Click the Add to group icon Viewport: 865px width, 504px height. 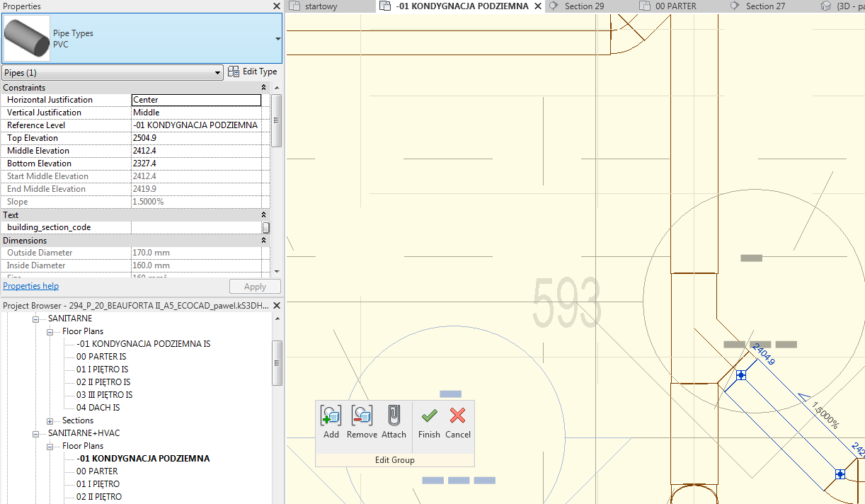point(331,416)
